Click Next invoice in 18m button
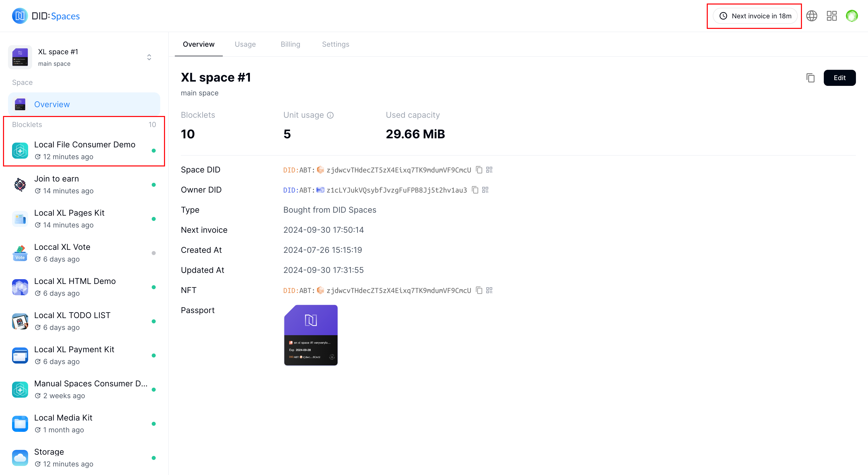This screenshot has width=868, height=475. [755, 16]
